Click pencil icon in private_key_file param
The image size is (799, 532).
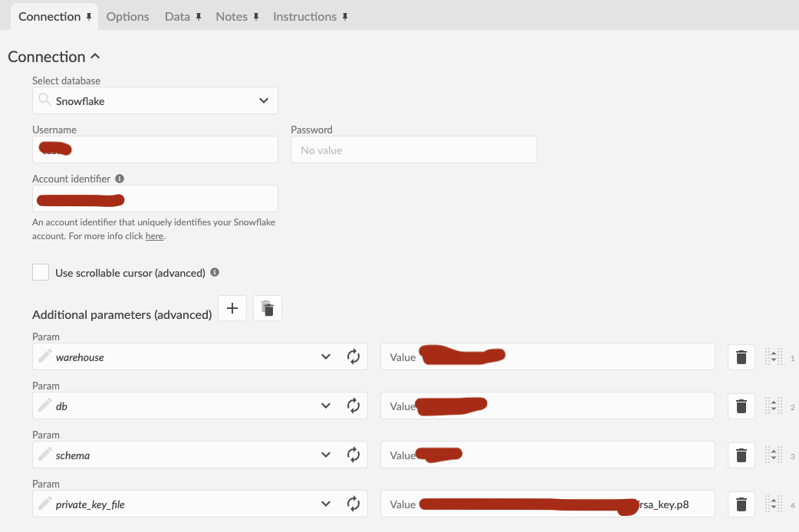tap(44, 502)
